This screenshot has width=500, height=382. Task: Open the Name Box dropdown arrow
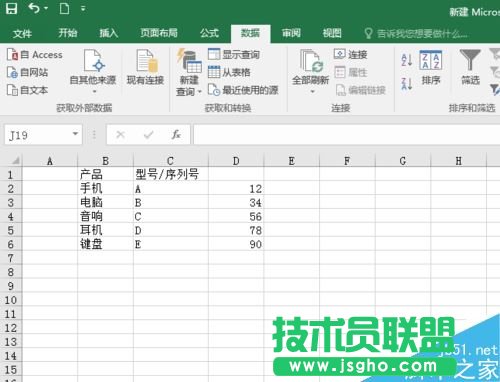click(x=76, y=134)
